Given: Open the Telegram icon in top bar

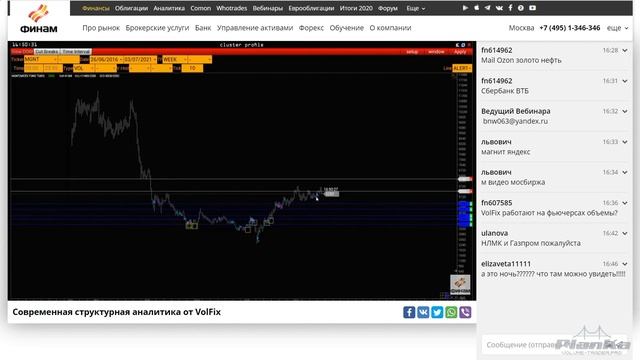Looking at the screenshot, I should click(487, 8).
